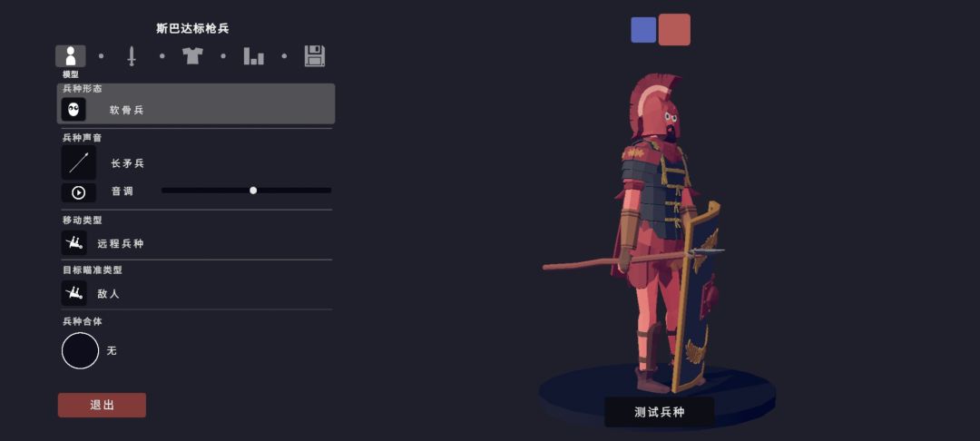Select the 敌人 targeting option
Image resolution: width=980 pixels, height=441 pixels.
pos(108,294)
